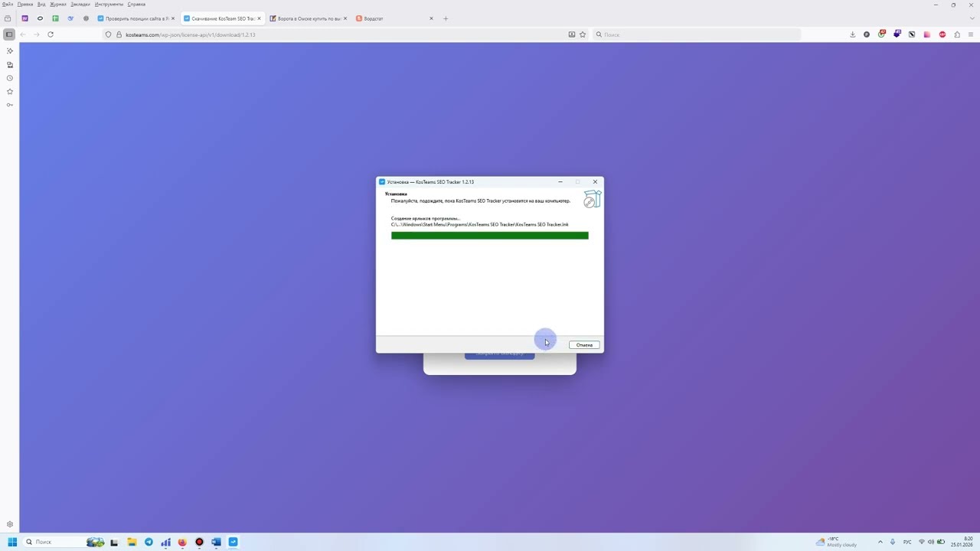
Task: Open Firefox from taskbar
Action: pos(182,542)
